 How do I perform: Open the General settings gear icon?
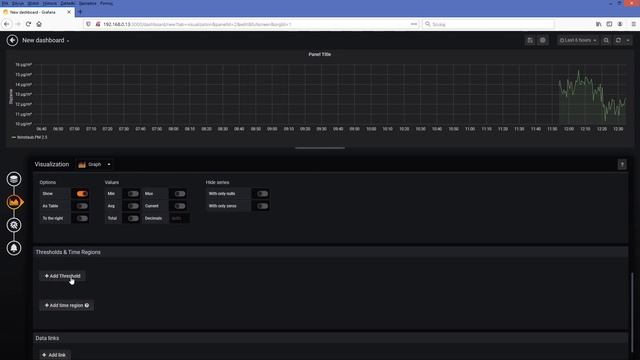coord(14,225)
